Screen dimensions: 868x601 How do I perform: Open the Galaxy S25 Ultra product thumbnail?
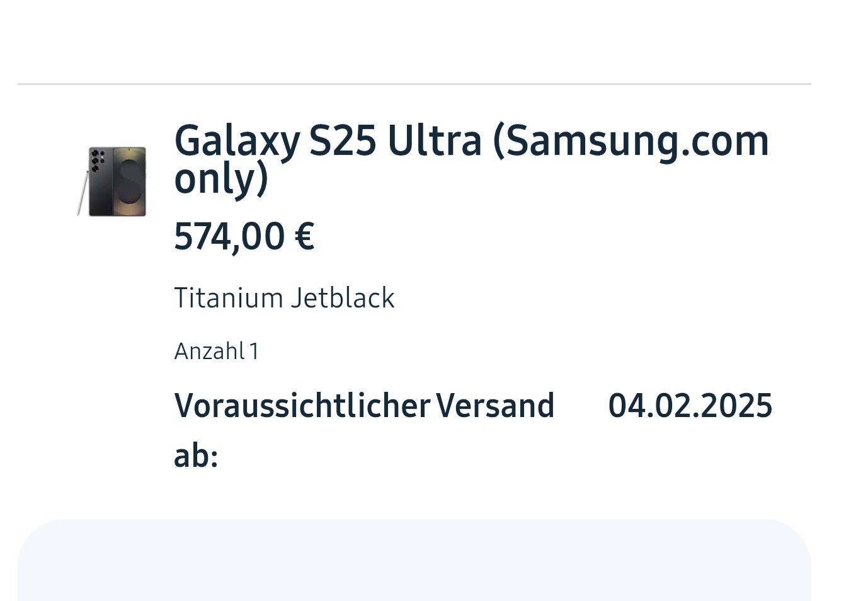coord(112,181)
